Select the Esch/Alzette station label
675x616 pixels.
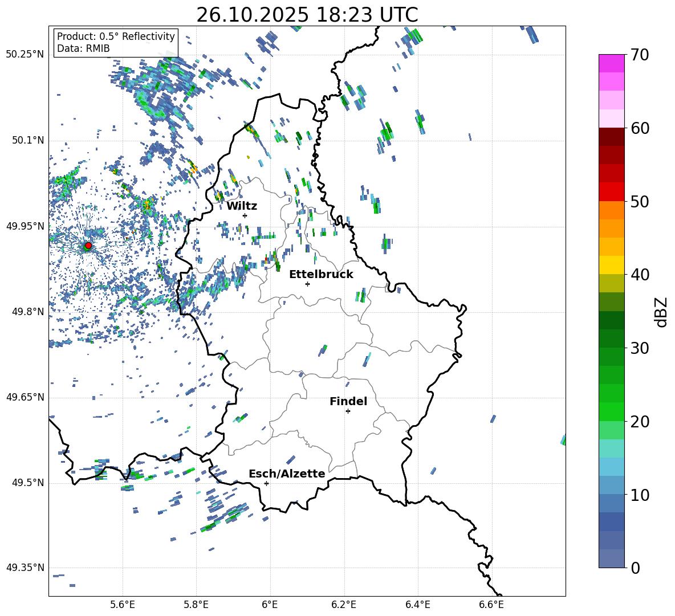[x=287, y=474]
